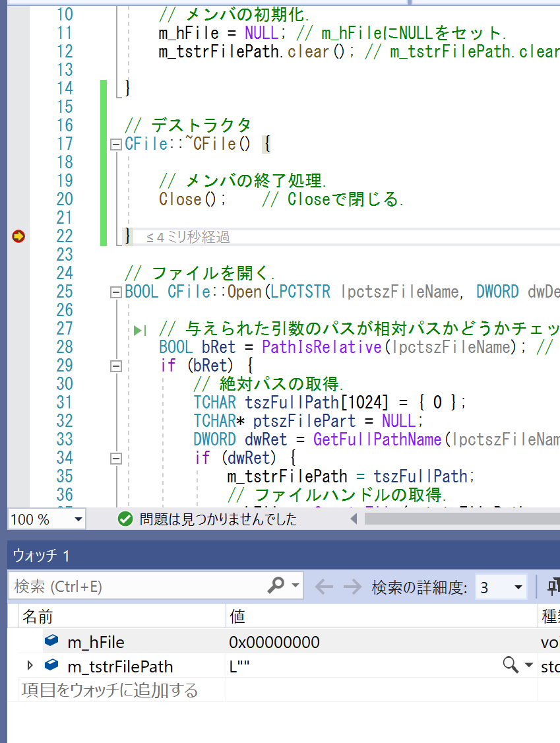Click the editor horizontal scrollbar track
Image resolution: width=560 pixels, height=743 pixels.
point(462,519)
